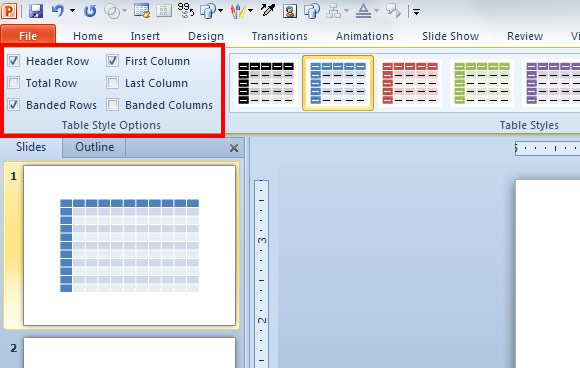Uncheck the First Column checkbox

[112, 61]
